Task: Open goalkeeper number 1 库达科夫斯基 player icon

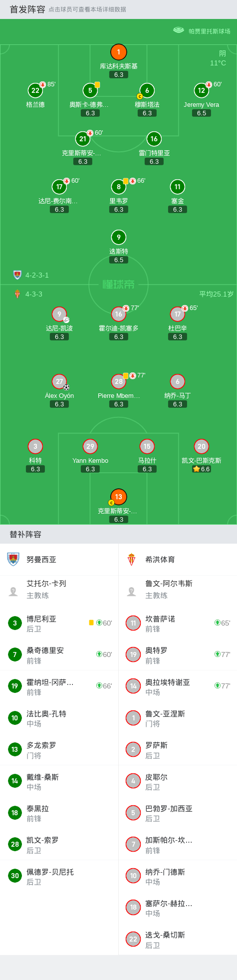Action: point(118,52)
